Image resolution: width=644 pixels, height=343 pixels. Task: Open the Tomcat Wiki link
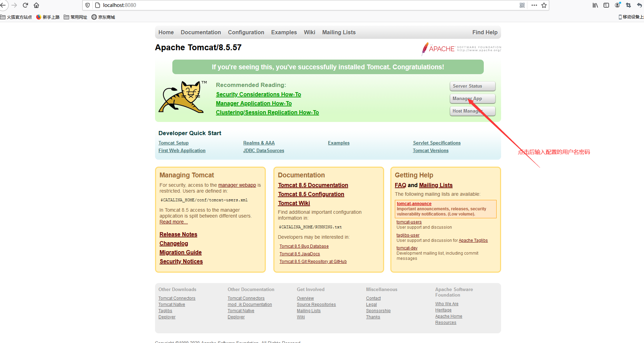[294, 203]
